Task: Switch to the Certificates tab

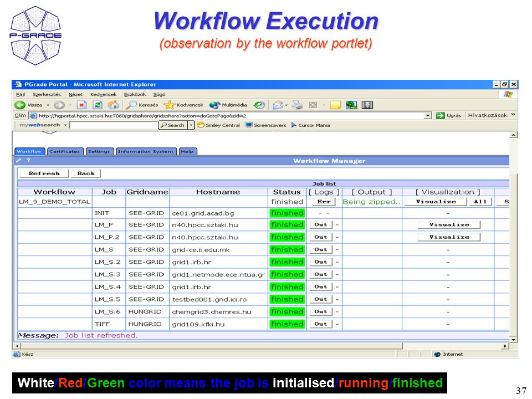Action: tap(64, 151)
